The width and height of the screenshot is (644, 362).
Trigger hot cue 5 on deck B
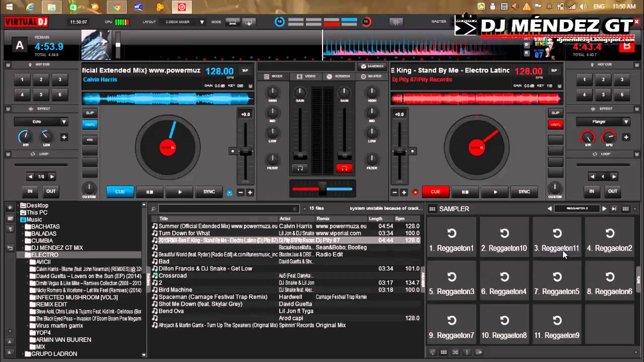click(x=603, y=95)
